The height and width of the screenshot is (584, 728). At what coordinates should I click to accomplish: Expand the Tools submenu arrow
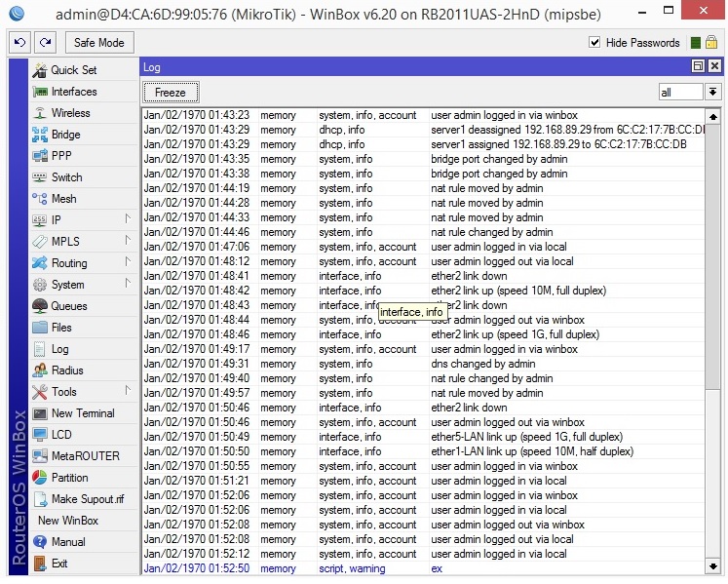(128, 390)
